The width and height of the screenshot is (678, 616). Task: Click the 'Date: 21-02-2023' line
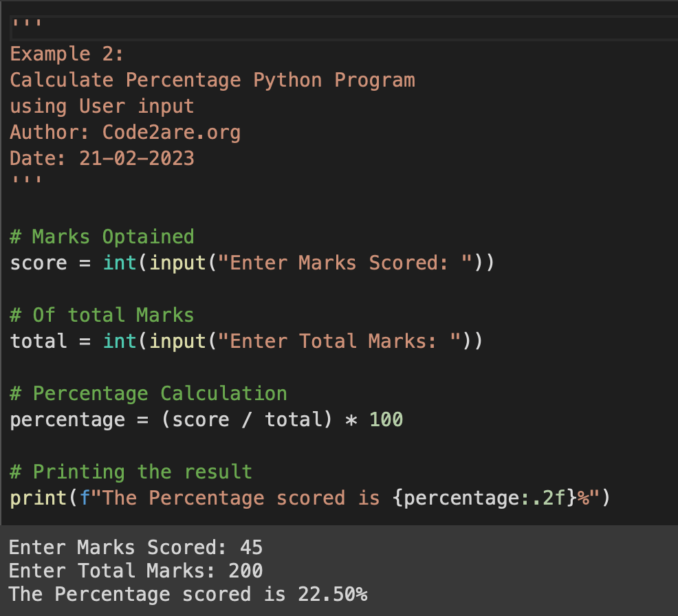(x=102, y=158)
